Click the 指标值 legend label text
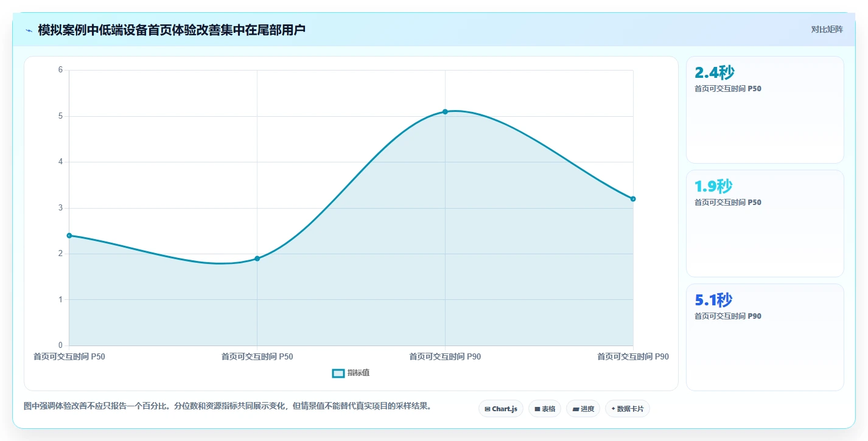Screen dimensions: 868x441 point(359,373)
